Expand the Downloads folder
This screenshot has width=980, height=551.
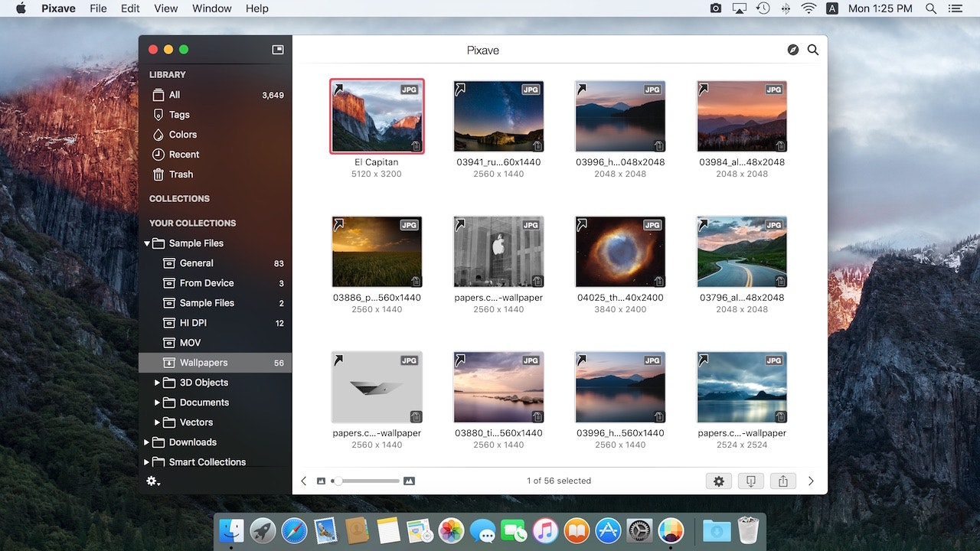[147, 442]
